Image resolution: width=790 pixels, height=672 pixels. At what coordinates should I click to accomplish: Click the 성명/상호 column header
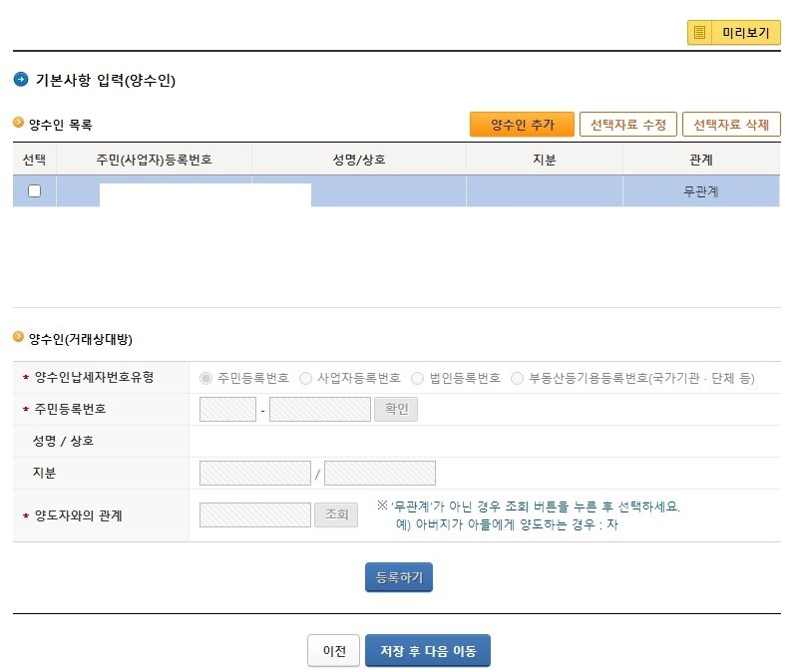[x=359, y=160]
